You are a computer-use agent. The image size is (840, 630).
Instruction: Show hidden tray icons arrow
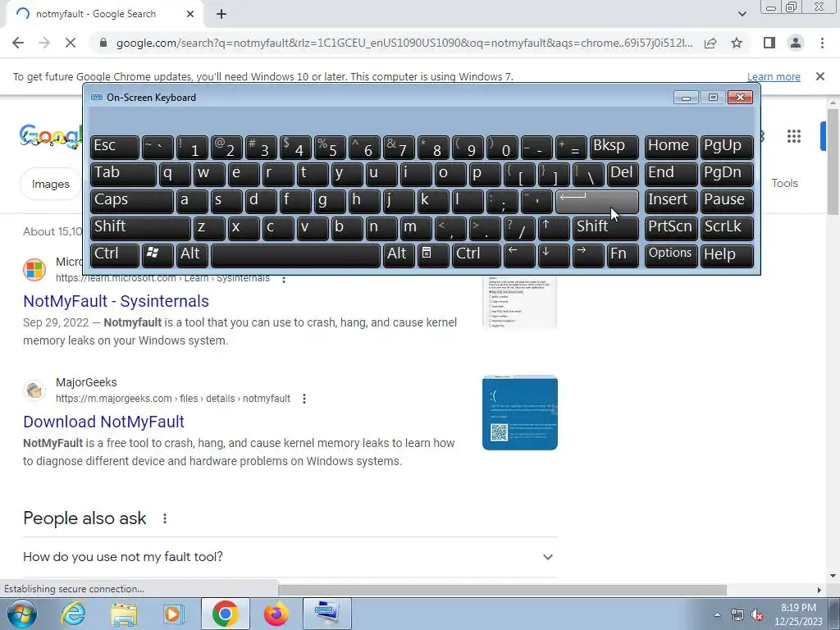click(717, 615)
